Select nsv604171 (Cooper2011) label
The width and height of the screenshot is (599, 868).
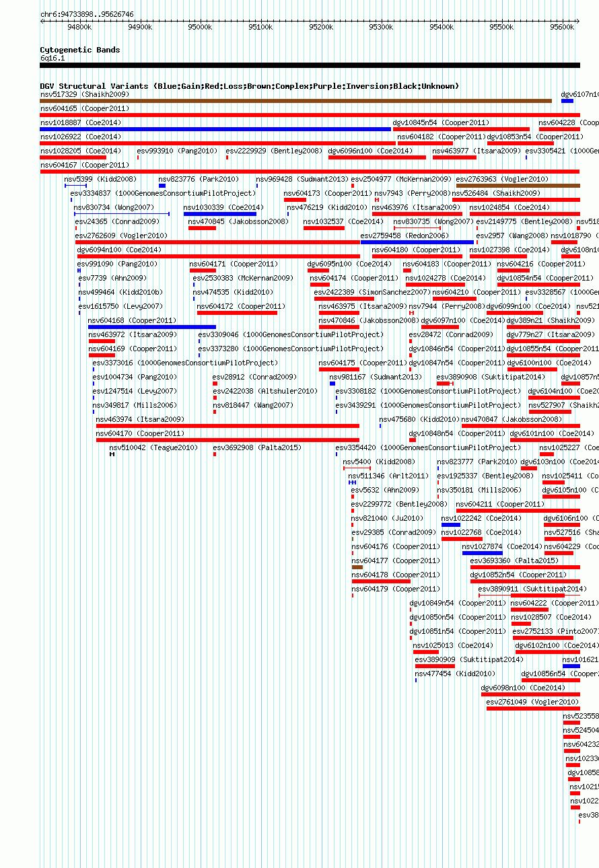(x=234, y=264)
